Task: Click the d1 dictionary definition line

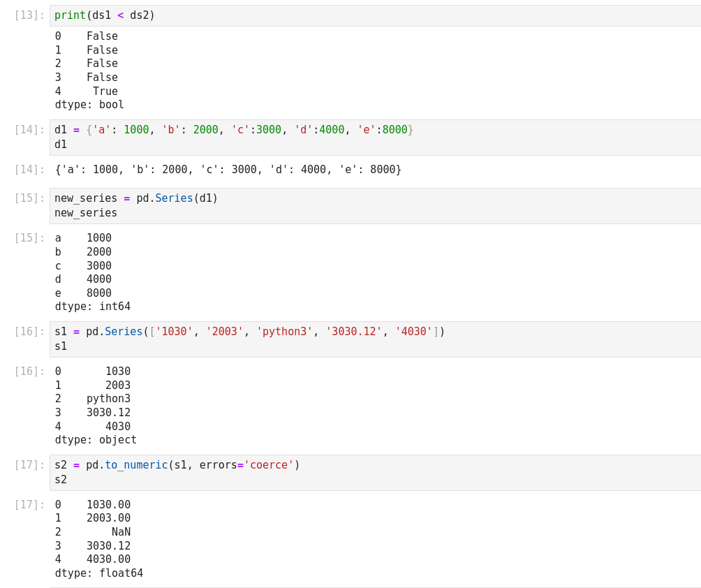Action: (x=234, y=130)
